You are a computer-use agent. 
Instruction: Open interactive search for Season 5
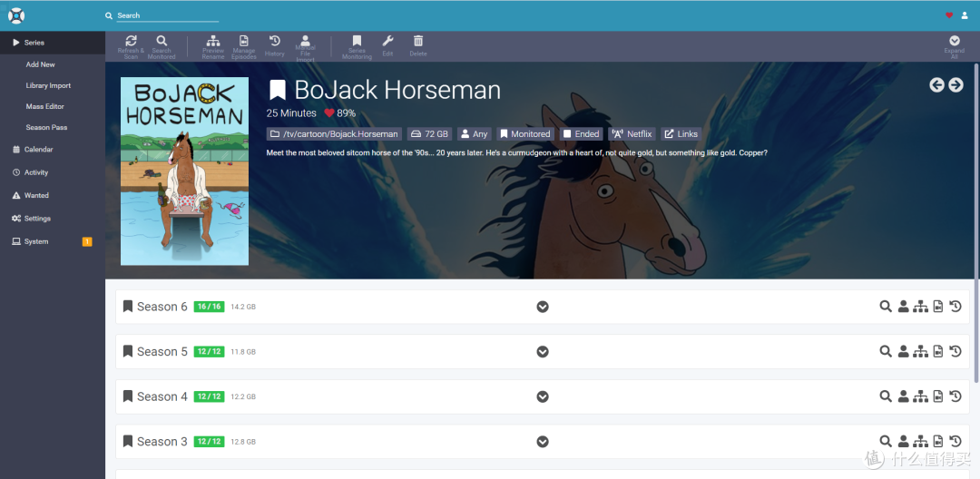pos(903,351)
